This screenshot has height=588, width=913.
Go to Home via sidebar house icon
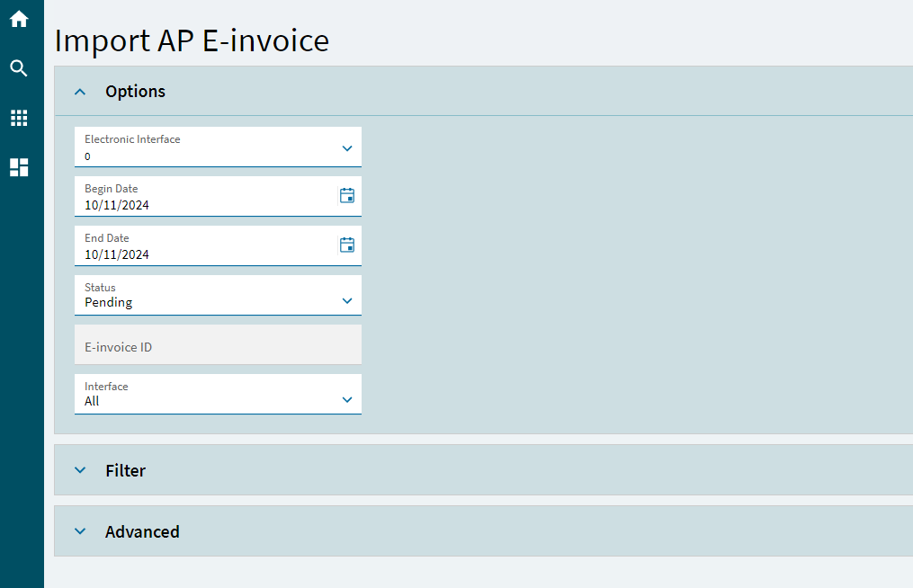pyautogui.click(x=19, y=19)
